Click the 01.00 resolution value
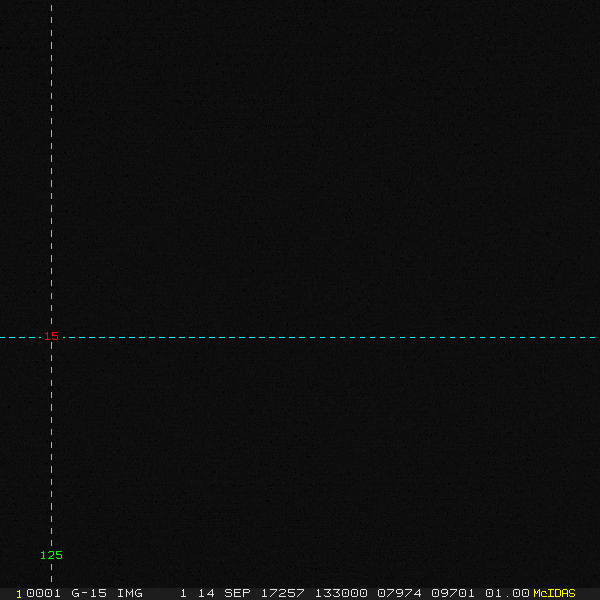Image resolution: width=600 pixels, height=600 pixels. tap(507, 593)
